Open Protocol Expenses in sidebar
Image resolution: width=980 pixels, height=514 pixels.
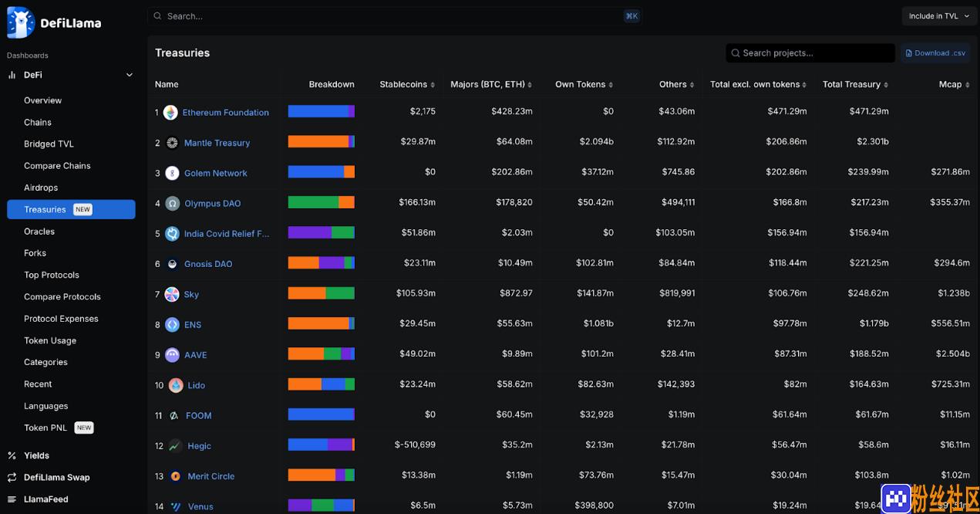point(61,319)
